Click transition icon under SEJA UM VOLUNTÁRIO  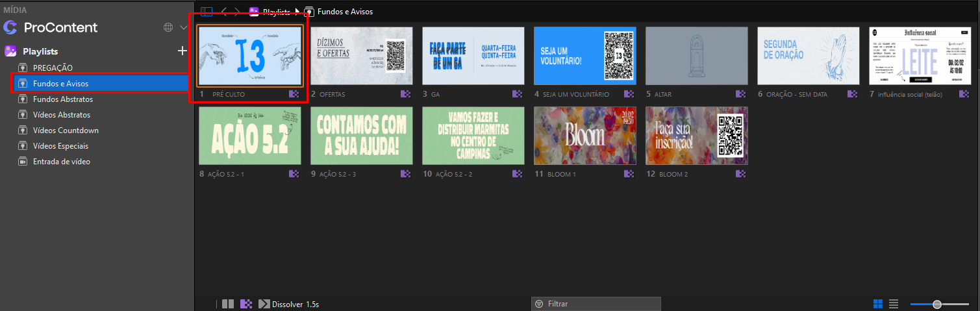click(x=629, y=94)
